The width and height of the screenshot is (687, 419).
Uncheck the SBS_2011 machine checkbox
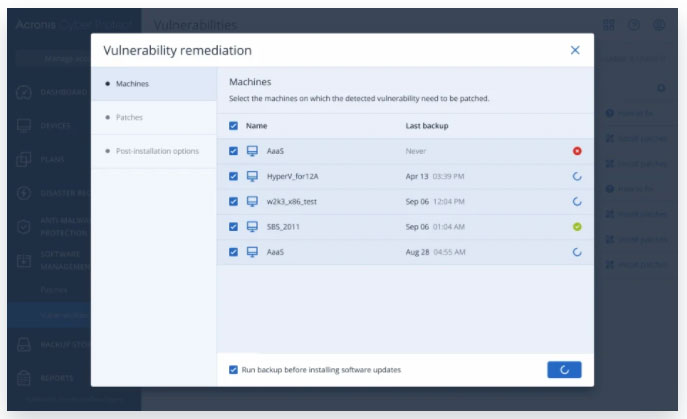click(x=234, y=227)
